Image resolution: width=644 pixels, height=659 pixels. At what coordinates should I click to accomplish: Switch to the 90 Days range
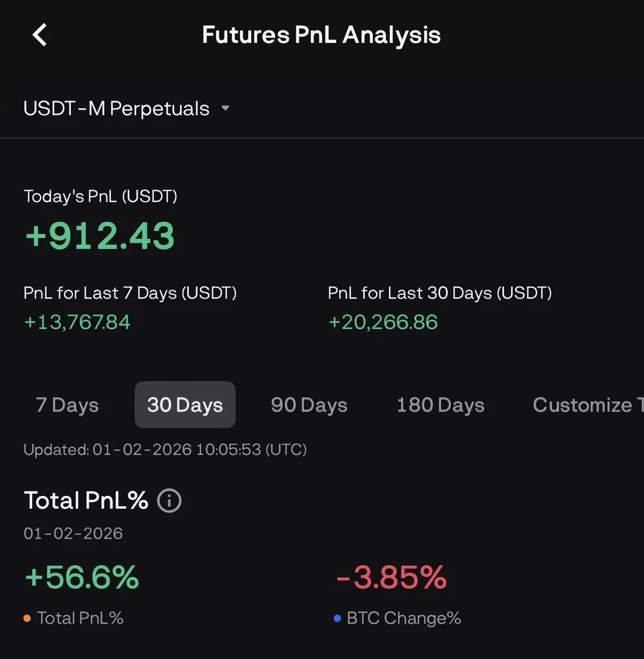pyautogui.click(x=309, y=405)
